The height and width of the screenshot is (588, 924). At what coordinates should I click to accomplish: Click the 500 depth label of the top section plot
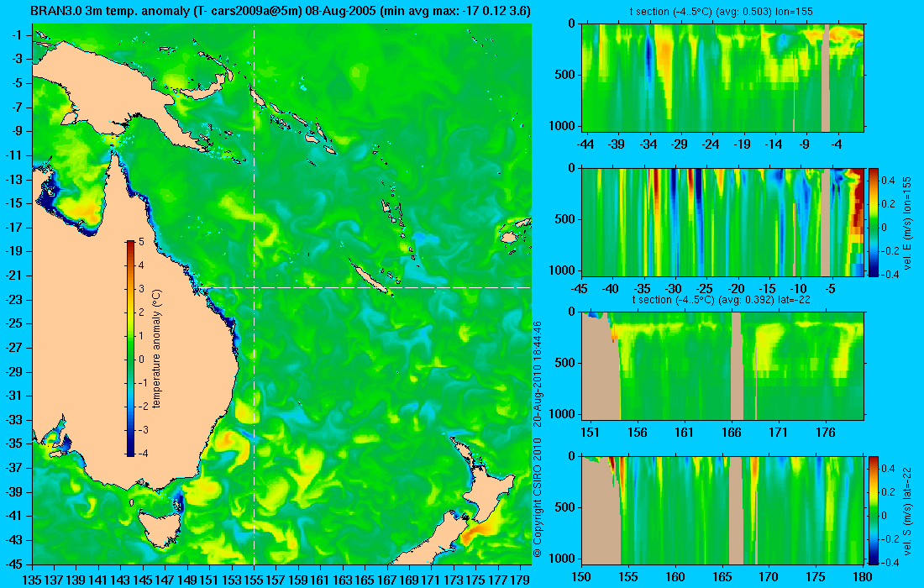coord(566,75)
